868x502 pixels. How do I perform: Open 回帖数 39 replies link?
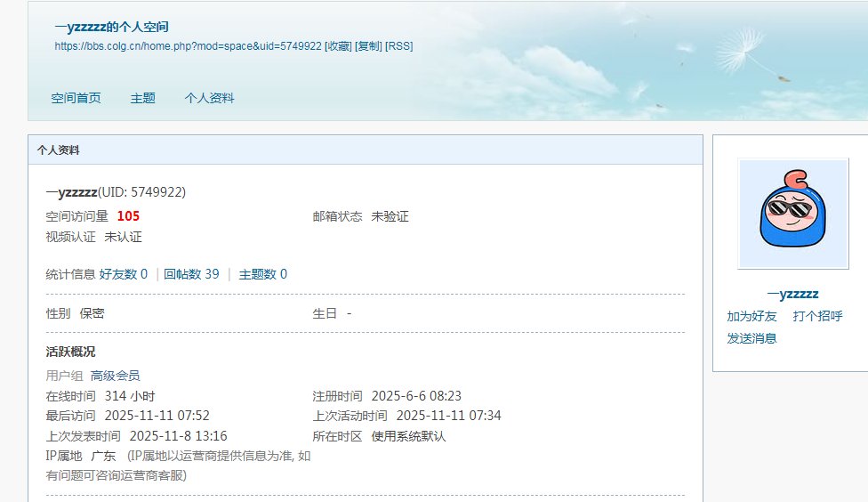pos(191,274)
